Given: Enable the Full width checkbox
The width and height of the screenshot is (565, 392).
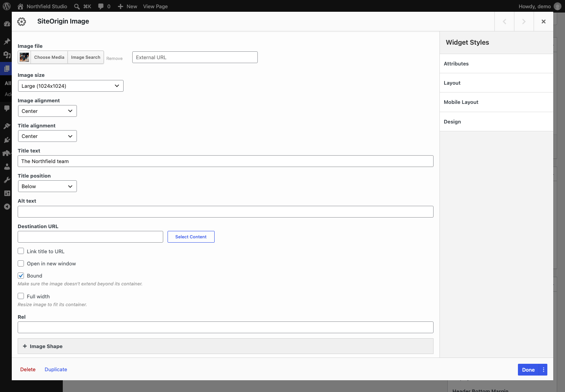Looking at the screenshot, I should tap(21, 296).
